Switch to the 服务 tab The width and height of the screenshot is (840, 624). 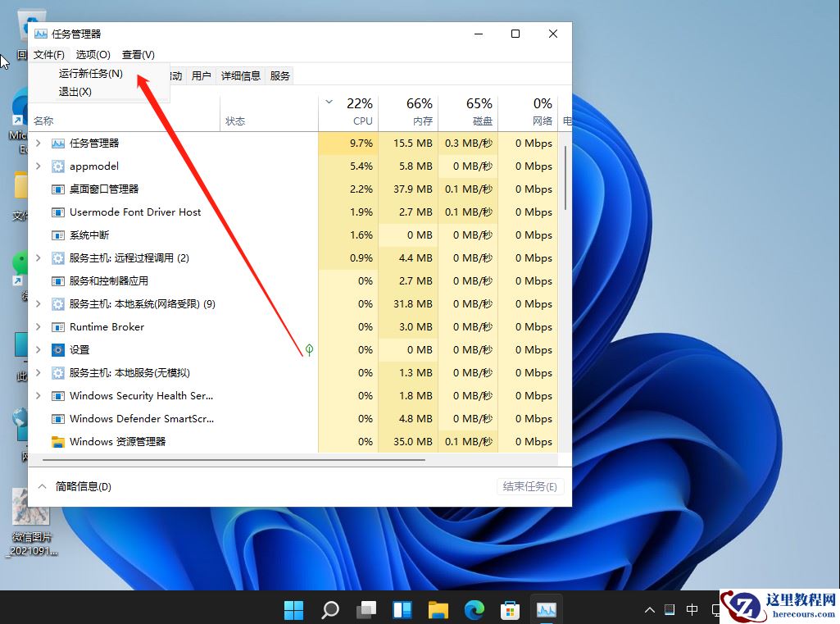[x=279, y=75]
